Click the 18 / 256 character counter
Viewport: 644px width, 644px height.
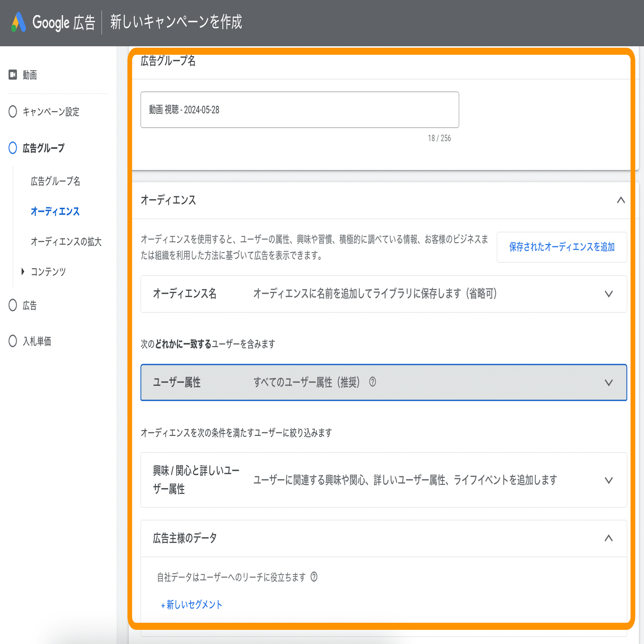pos(440,138)
